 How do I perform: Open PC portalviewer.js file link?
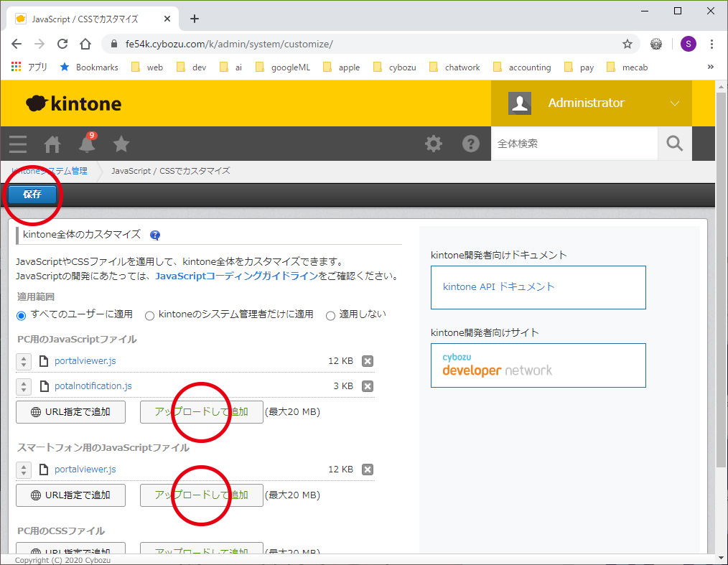85,361
